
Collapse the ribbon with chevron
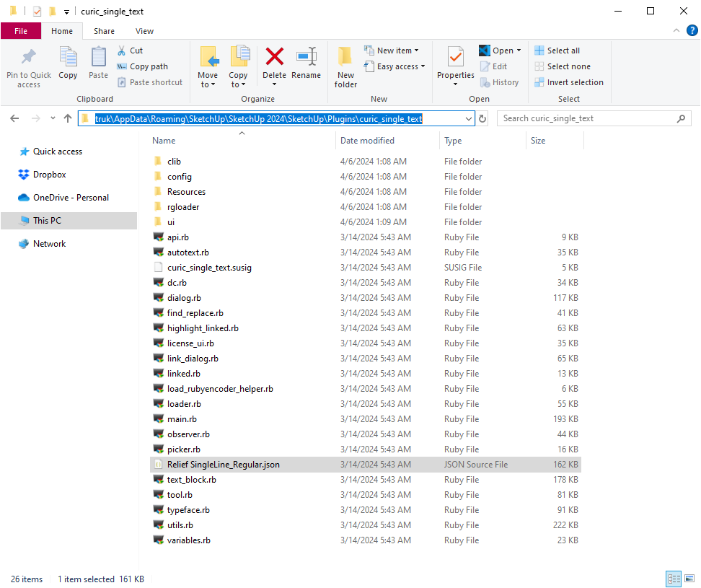pos(676,30)
